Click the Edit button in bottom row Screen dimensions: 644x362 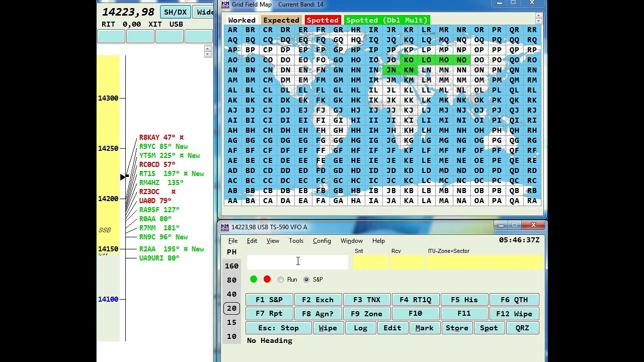pyautogui.click(x=392, y=328)
